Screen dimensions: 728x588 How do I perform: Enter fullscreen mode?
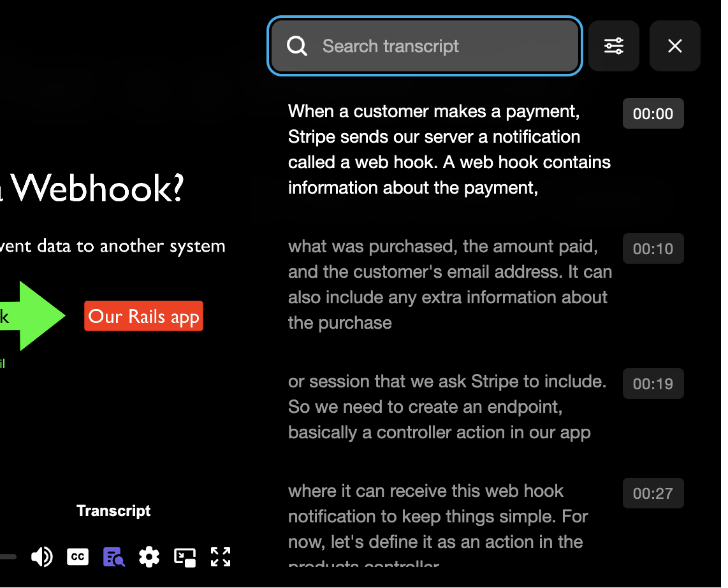(x=221, y=557)
